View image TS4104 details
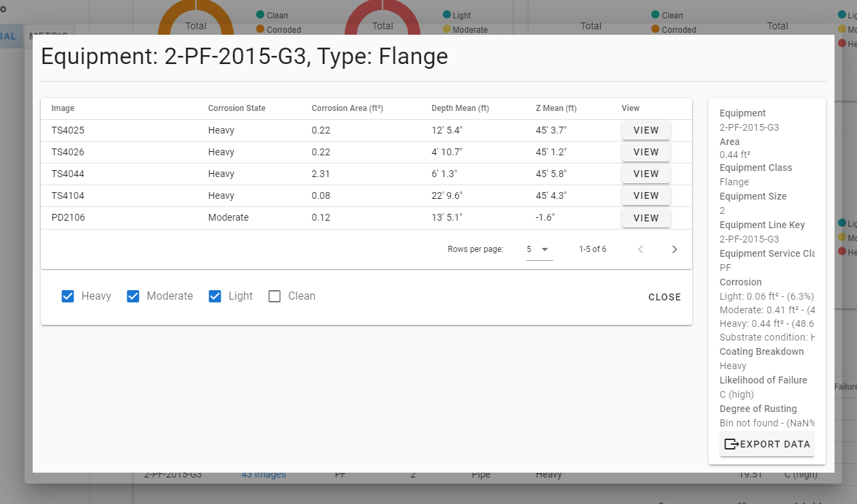857x504 pixels. coord(646,195)
